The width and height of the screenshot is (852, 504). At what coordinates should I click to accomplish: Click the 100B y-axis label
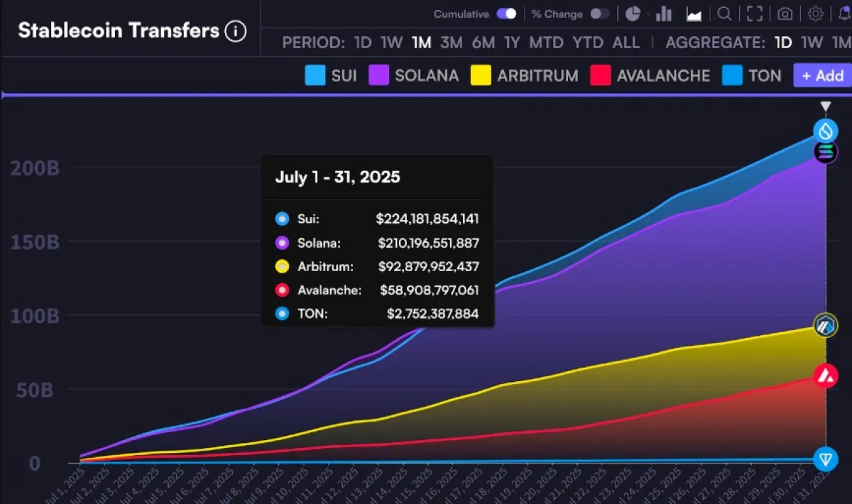[34, 315]
